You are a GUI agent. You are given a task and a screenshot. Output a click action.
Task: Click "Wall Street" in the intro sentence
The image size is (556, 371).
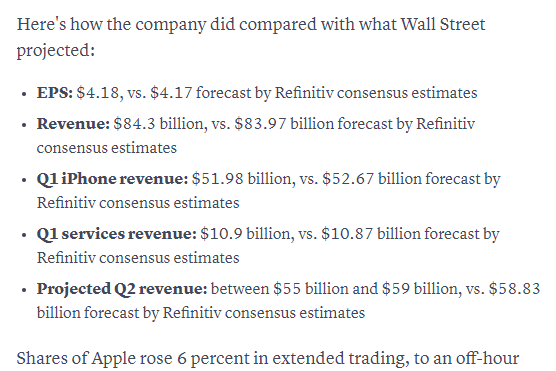point(443,24)
